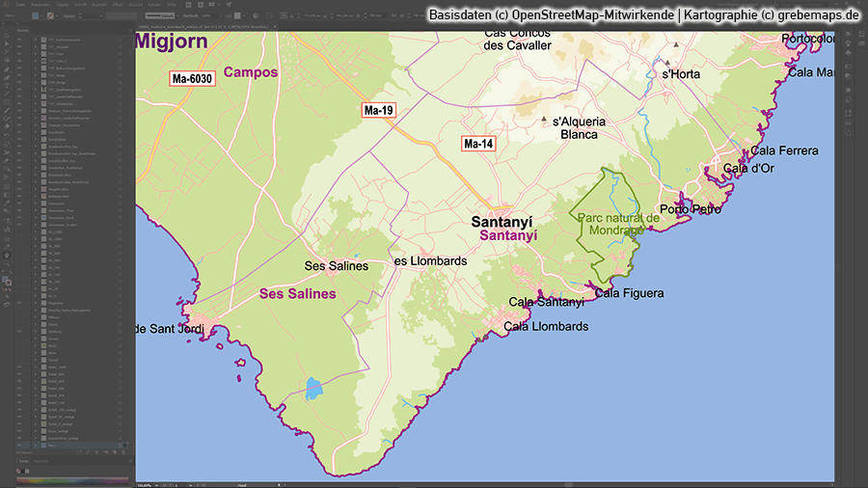
Task: Select the Pen tool
Action: (6, 70)
